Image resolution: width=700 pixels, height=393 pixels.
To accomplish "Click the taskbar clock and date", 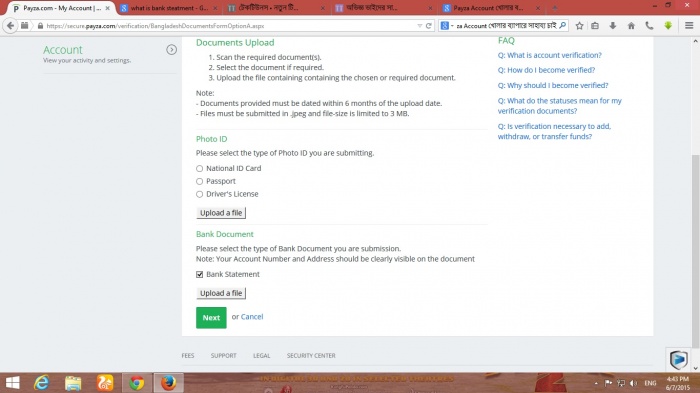I will (x=678, y=383).
